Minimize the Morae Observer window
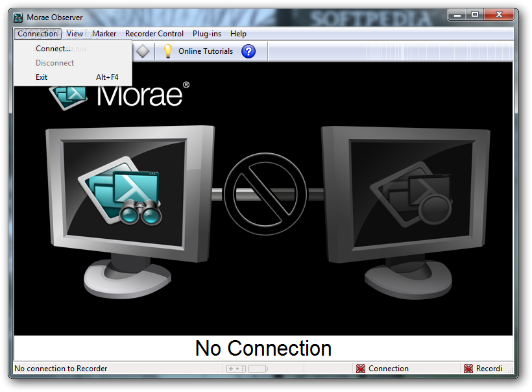The height and width of the screenshot is (392, 532). (x=457, y=14)
